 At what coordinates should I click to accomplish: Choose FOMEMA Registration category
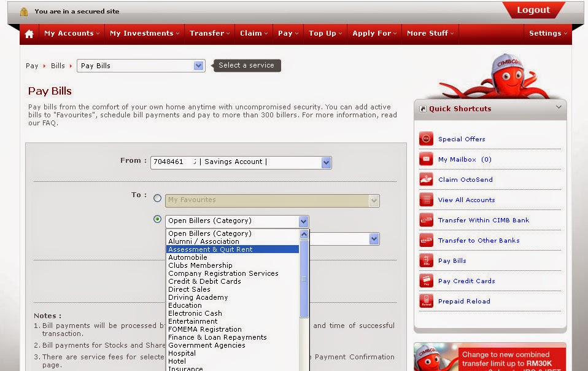233,329
